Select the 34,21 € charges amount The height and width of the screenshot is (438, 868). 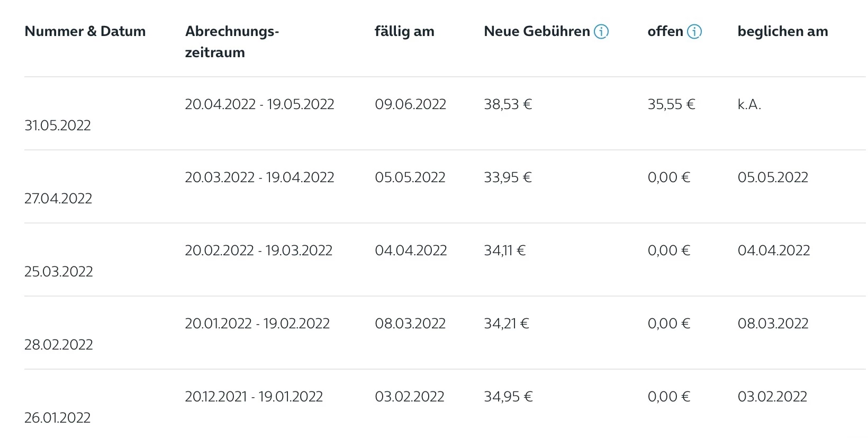(x=506, y=324)
